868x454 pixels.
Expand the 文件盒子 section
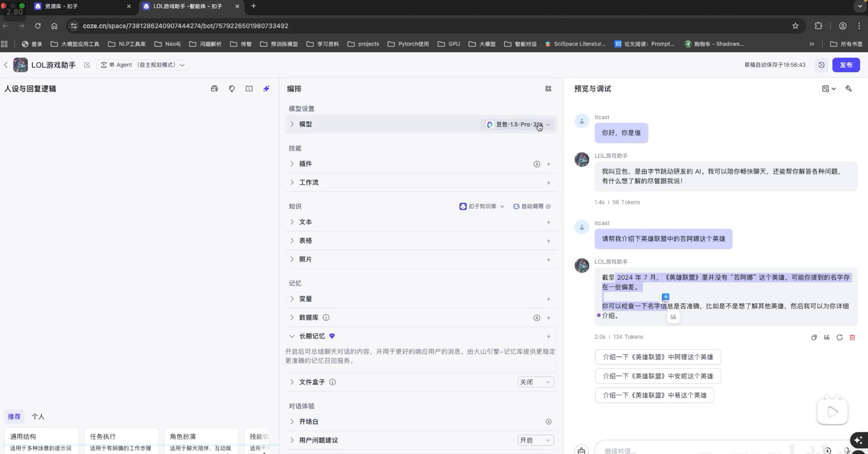tap(292, 382)
